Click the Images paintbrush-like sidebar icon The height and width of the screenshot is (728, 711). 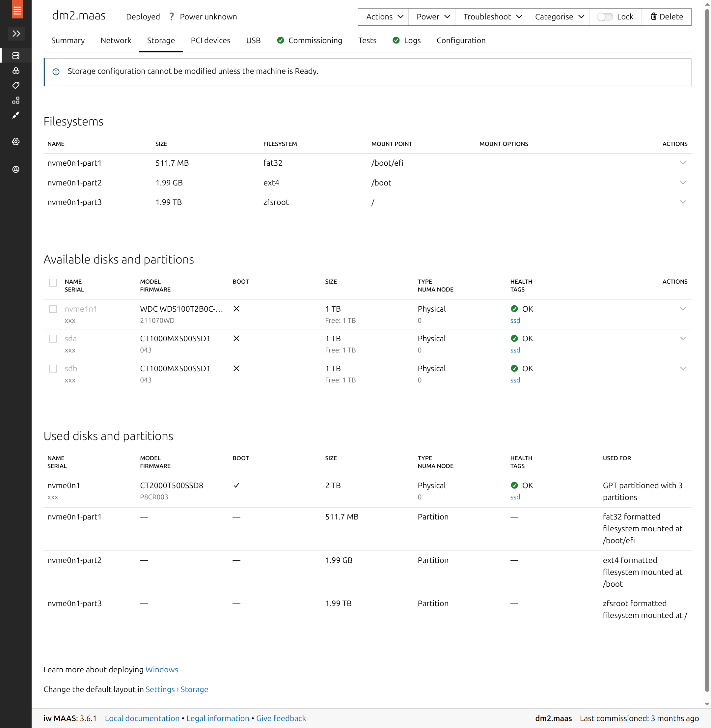tap(16, 115)
